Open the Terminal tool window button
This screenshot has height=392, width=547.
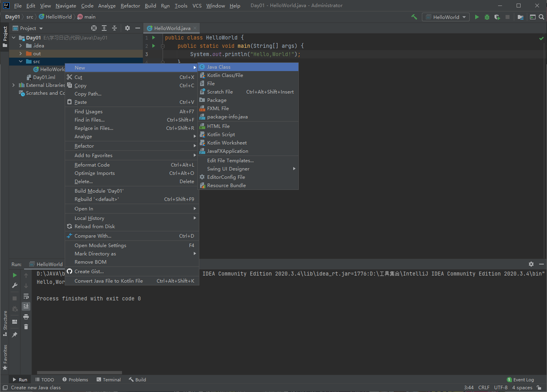pos(109,380)
